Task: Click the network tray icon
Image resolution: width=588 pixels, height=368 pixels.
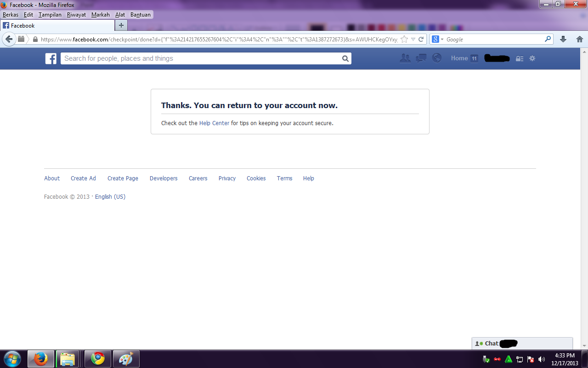Action: point(520,359)
